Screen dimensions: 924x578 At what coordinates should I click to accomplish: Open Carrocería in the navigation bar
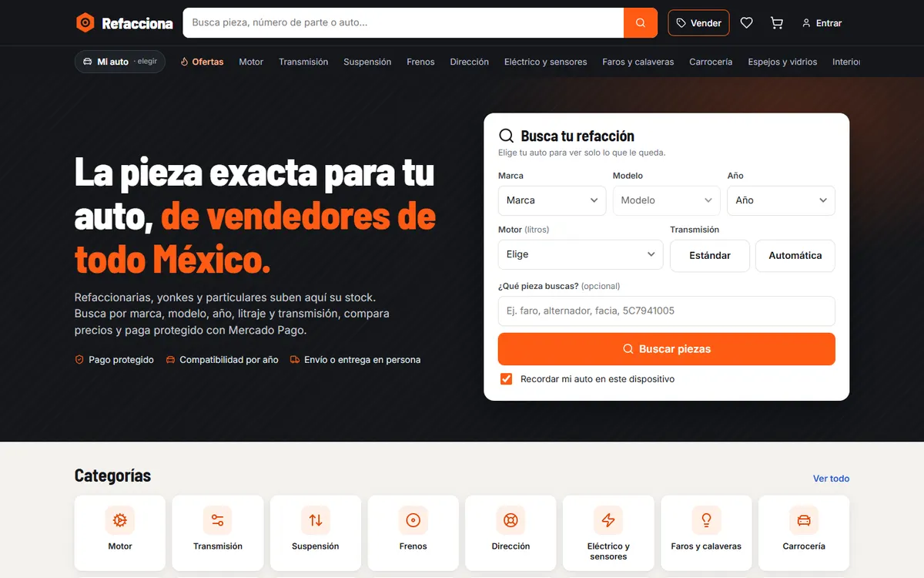coord(711,62)
